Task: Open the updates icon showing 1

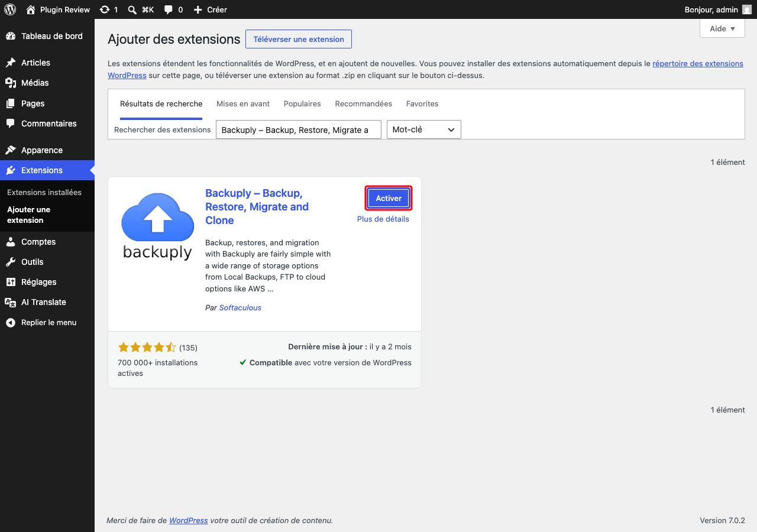Action: pyautogui.click(x=109, y=9)
